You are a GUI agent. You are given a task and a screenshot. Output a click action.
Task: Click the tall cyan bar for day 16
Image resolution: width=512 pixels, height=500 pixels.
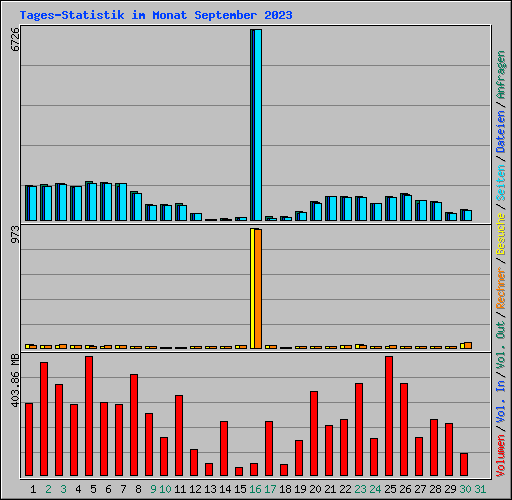click(258, 125)
